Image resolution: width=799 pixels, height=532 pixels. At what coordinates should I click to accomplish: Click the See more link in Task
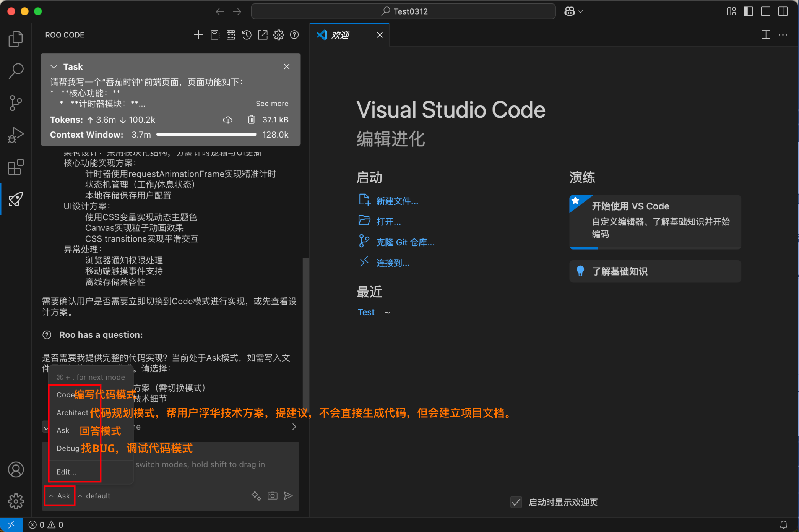point(272,104)
